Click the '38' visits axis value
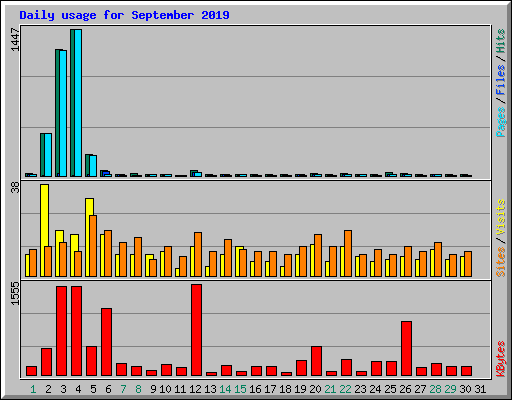 click(15, 188)
